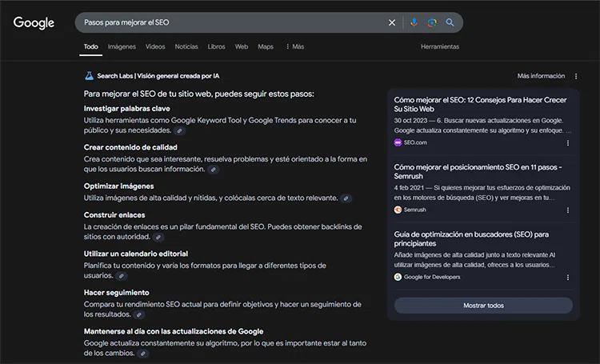Open the Herramientas search tools

(x=440, y=47)
